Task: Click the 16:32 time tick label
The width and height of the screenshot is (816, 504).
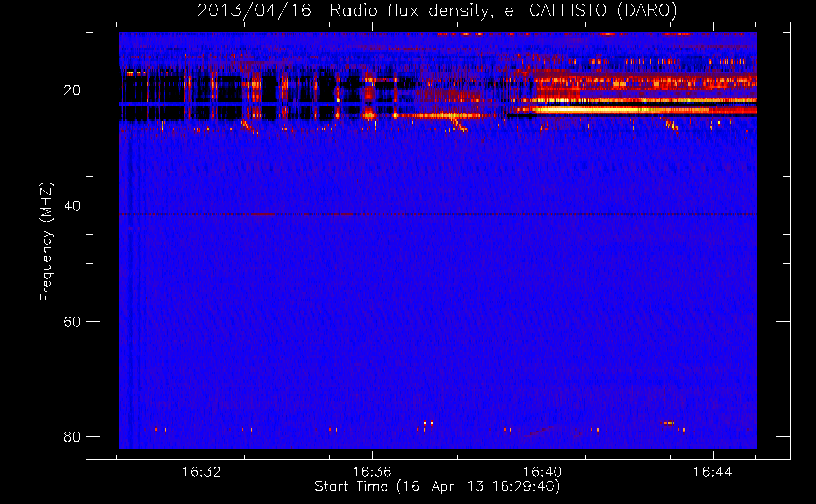Action: point(201,472)
